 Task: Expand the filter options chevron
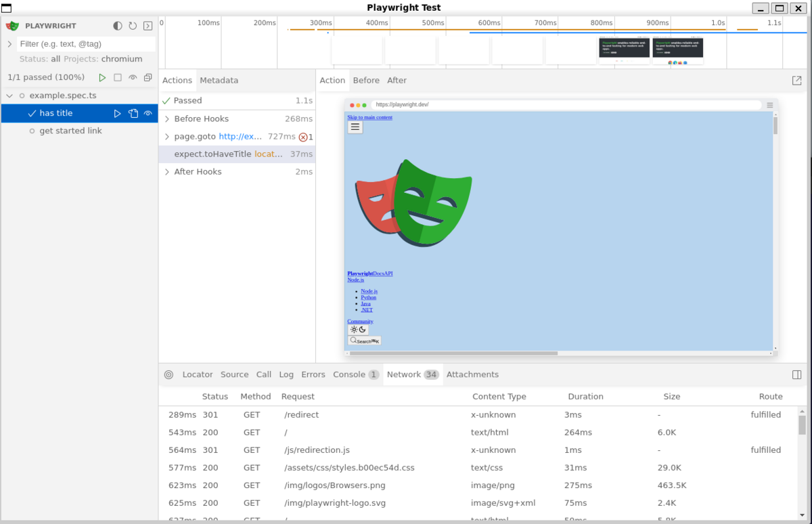click(x=9, y=44)
